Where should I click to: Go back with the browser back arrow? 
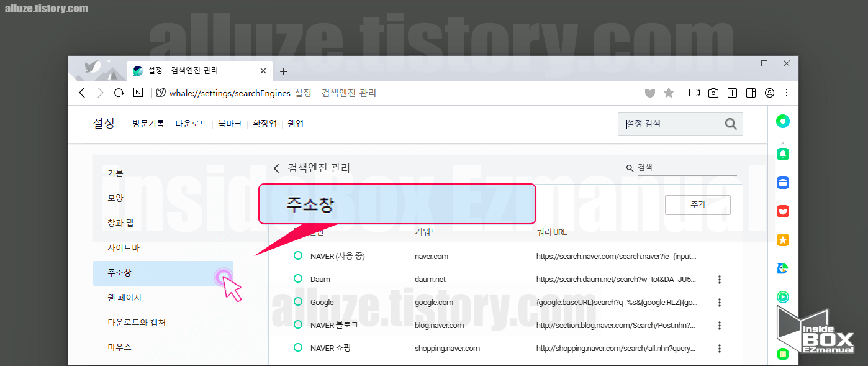click(x=82, y=93)
